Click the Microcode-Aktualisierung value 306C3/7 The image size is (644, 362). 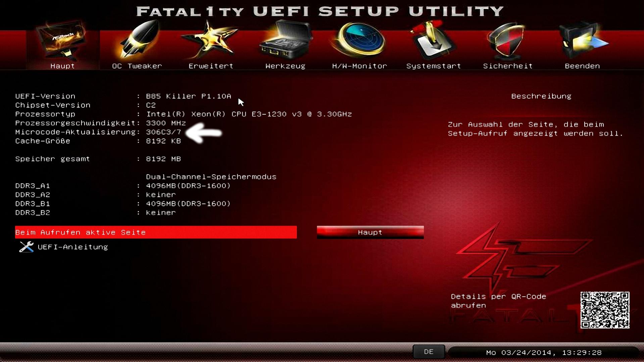(163, 132)
